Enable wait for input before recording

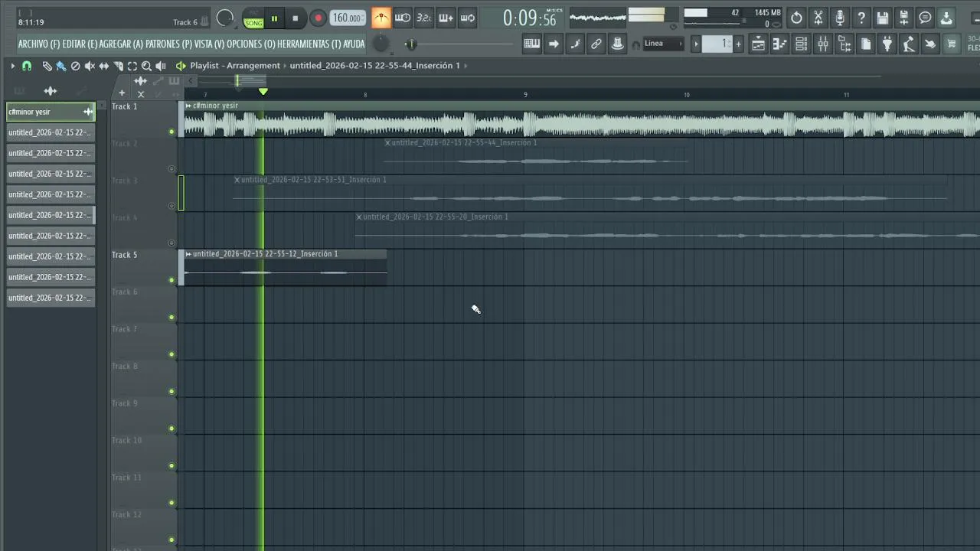click(x=403, y=18)
